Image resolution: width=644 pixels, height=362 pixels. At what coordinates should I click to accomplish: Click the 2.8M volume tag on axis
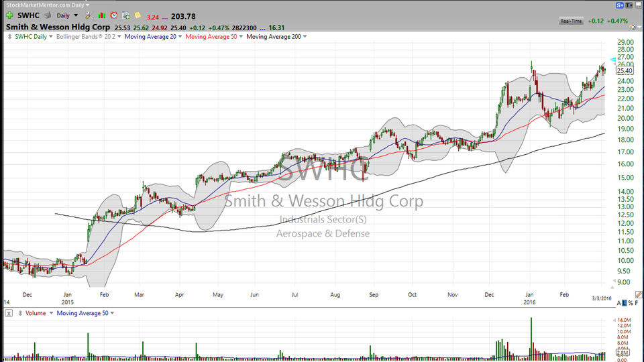(623, 353)
